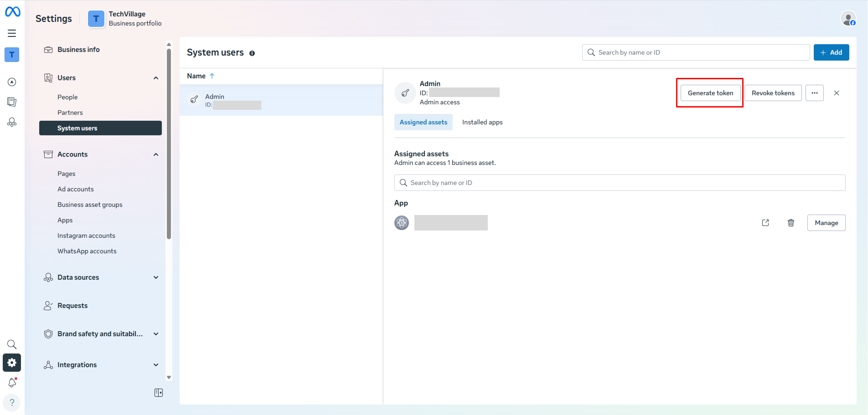Open search using the magnifier icon
Screen dimensions: 868x415
click(x=12, y=344)
